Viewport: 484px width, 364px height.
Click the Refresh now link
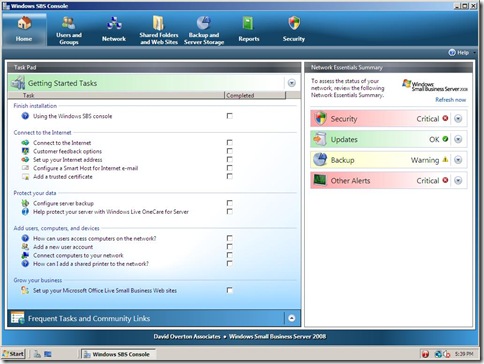(x=450, y=100)
